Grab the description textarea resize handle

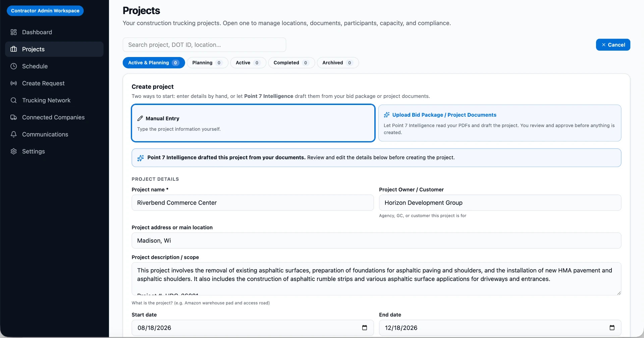pos(619,293)
